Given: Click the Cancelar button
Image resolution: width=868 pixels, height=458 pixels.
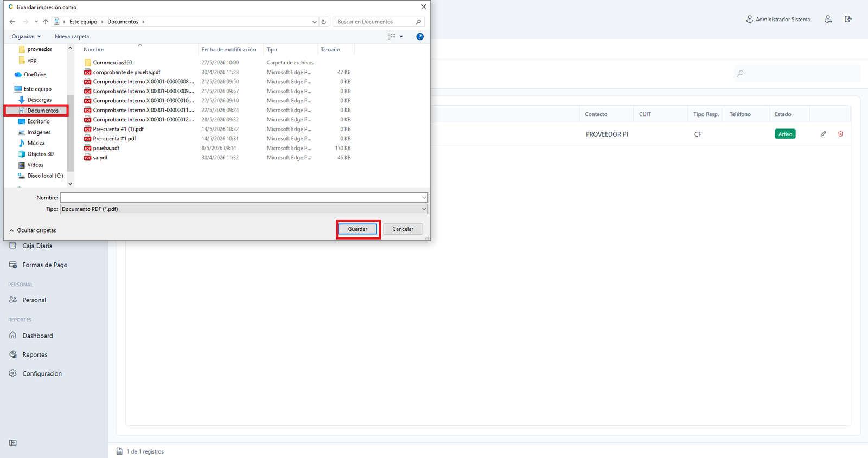Looking at the screenshot, I should (403, 229).
